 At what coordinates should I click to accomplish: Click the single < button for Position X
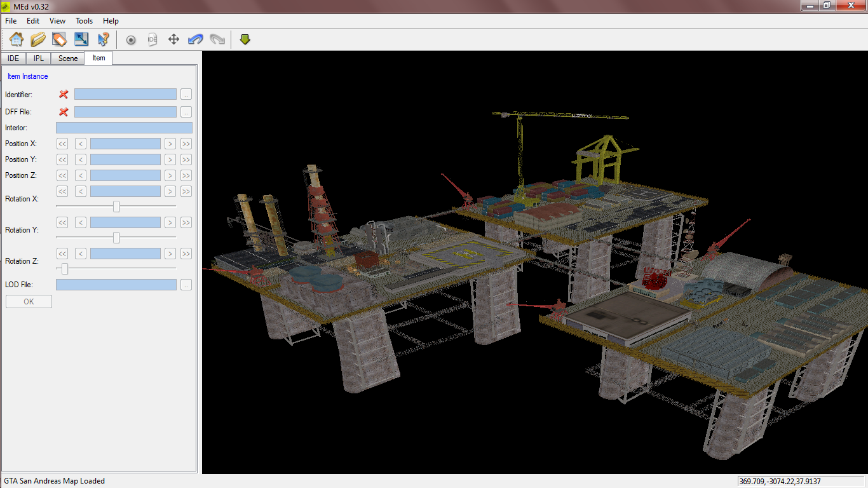pos(81,144)
